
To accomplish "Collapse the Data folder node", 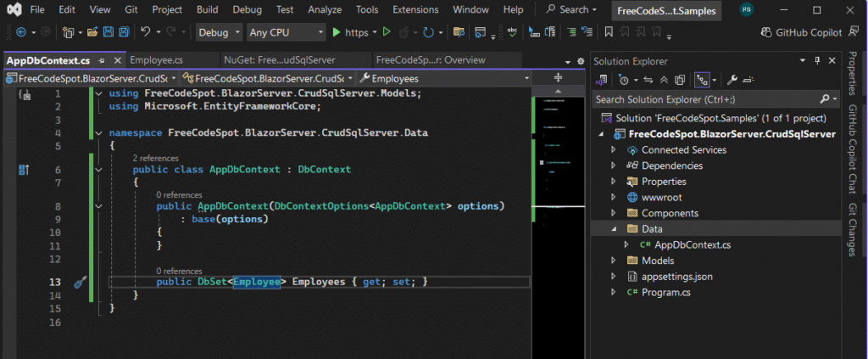I will click(x=613, y=229).
